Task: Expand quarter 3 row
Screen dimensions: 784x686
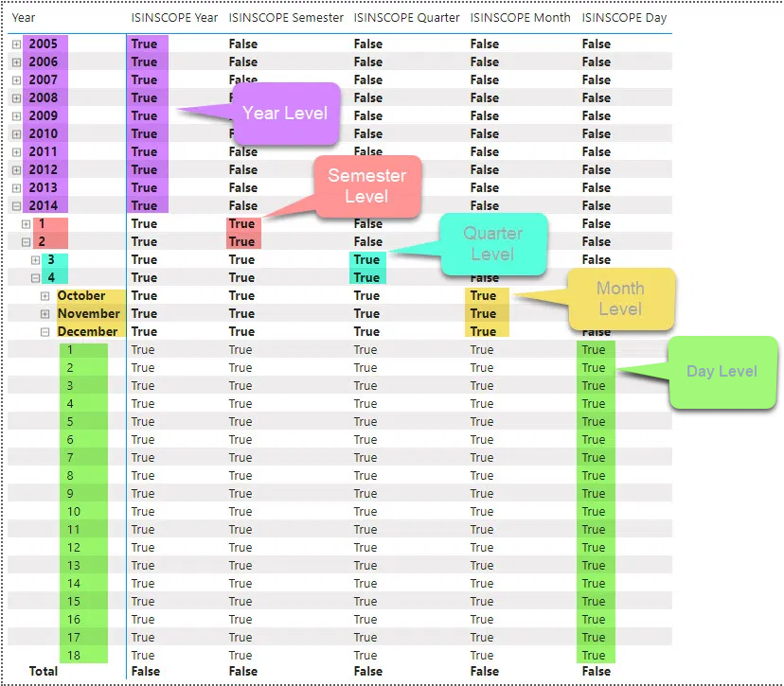Action: tap(35, 260)
